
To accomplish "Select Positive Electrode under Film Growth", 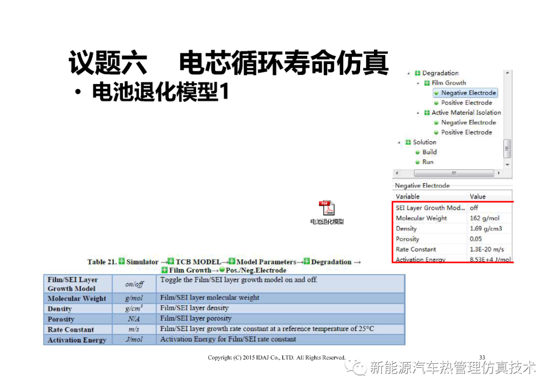I will click(466, 103).
